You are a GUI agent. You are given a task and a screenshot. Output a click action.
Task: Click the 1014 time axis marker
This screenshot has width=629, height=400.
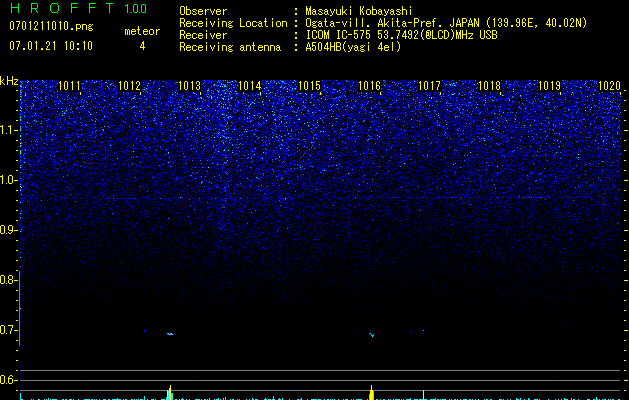250,86
